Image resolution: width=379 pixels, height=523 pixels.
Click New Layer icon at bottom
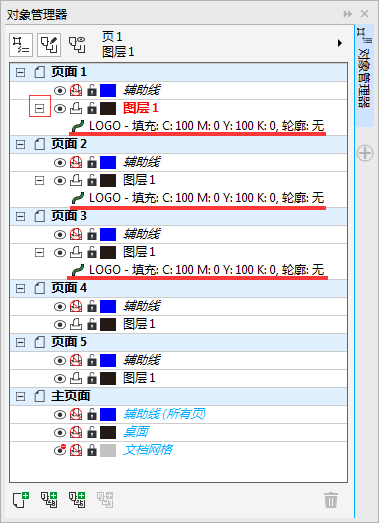tap(21, 500)
